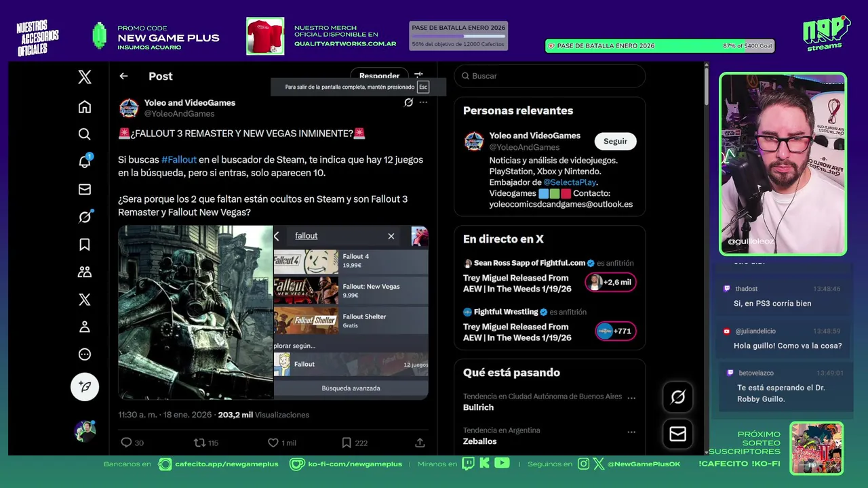Image resolution: width=868 pixels, height=488 pixels.
Task: Click chat message from betovelazco
Action: [787, 386]
